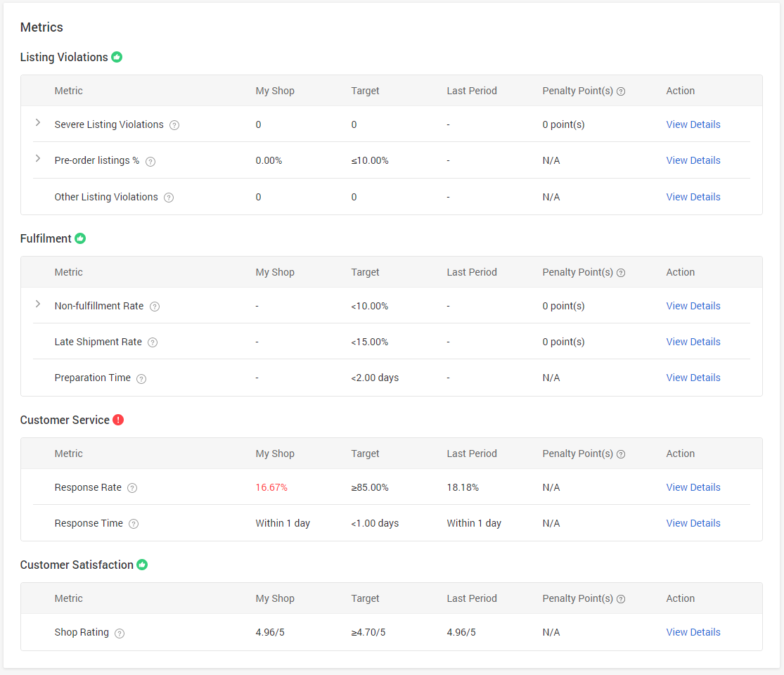
Task: Click the Late Shipment Rate metric name
Action: (98, 342)
